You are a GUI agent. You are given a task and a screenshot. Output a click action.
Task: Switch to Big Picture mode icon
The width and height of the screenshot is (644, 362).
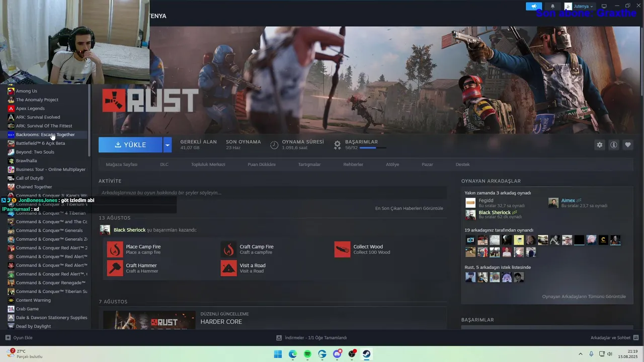(x=604, y=6)
